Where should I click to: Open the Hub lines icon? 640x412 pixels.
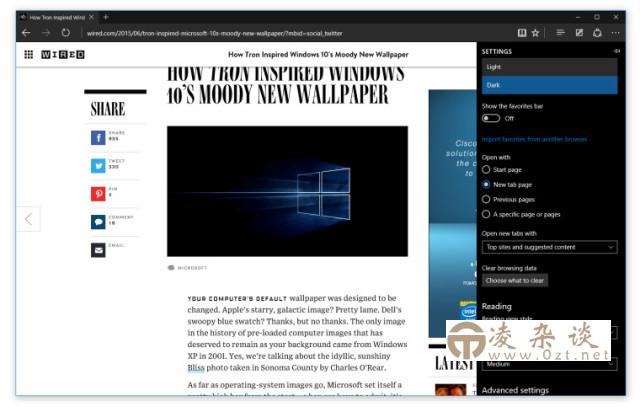560,32
